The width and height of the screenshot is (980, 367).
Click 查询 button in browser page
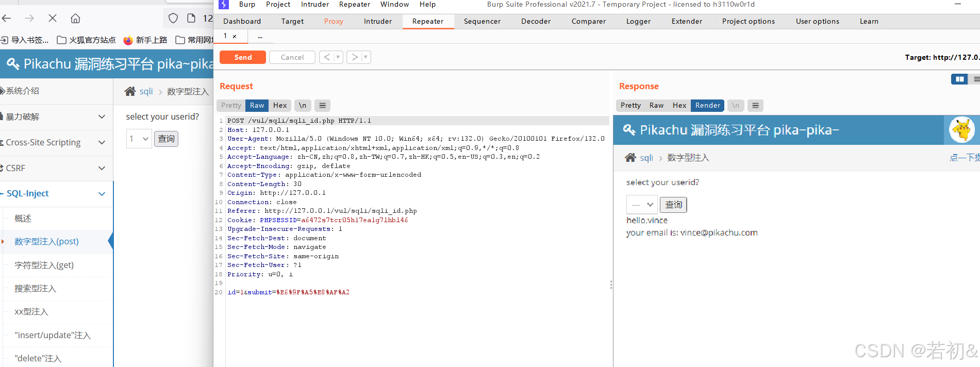click(166, 139)
